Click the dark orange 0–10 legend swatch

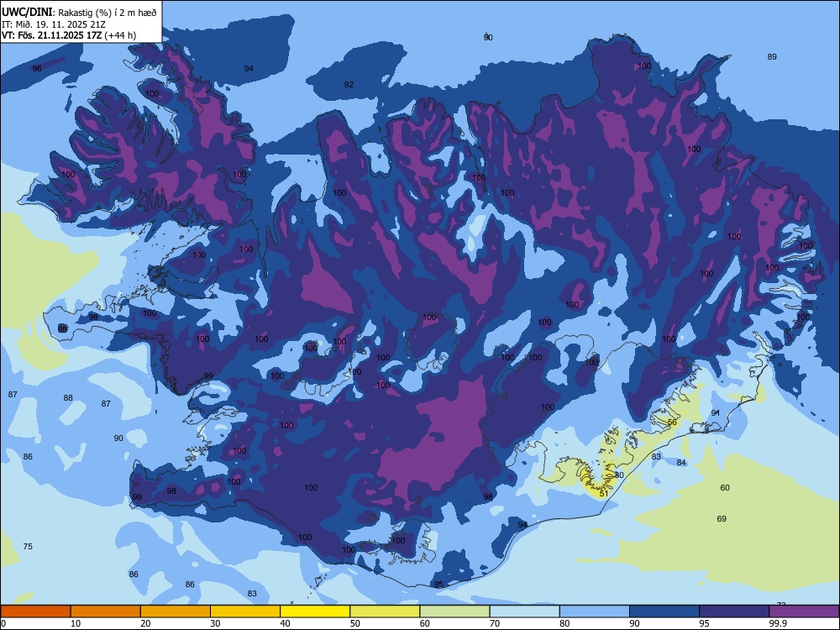(35, 612)
